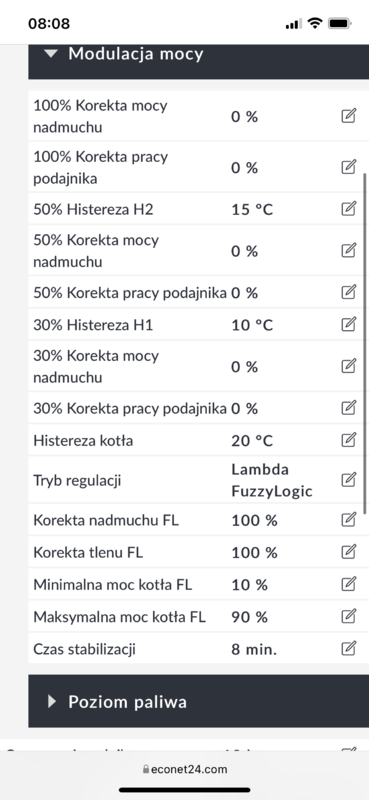Image resolution: width=369 pixels, height=800 pixels.
Task: Tap the econet24.com address bar
Action: coord(185,769)
